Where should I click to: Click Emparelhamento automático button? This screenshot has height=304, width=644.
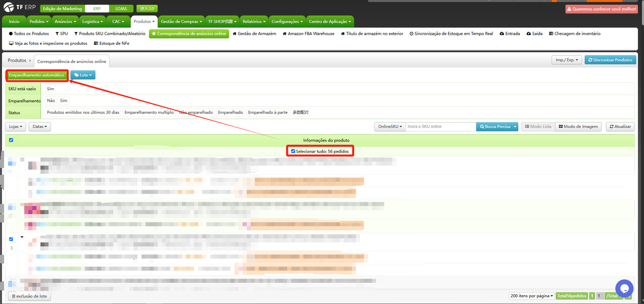(36, 75)
